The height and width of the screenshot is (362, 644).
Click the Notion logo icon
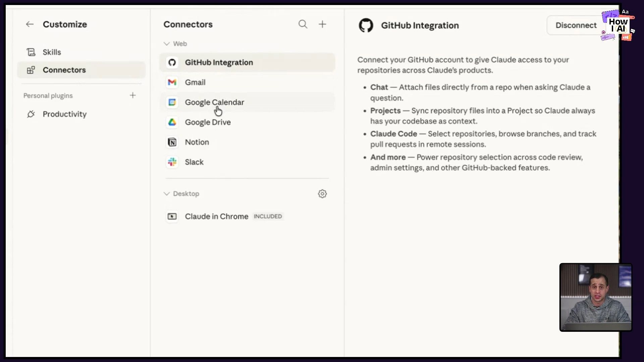coord(172,142)
